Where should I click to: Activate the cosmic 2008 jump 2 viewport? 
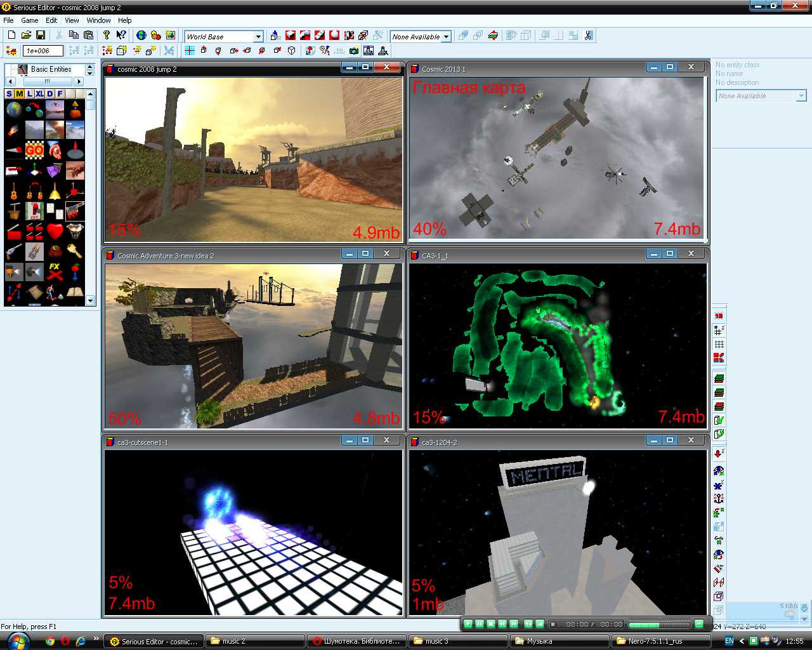pyautogui.click(x=254, y=159)
